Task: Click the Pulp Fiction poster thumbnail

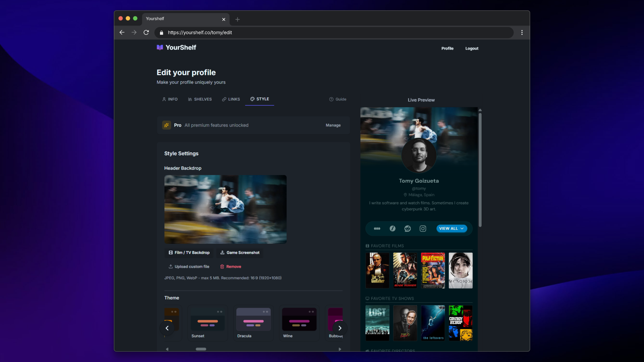Action: pyautogui.click(x=433, y=270)
